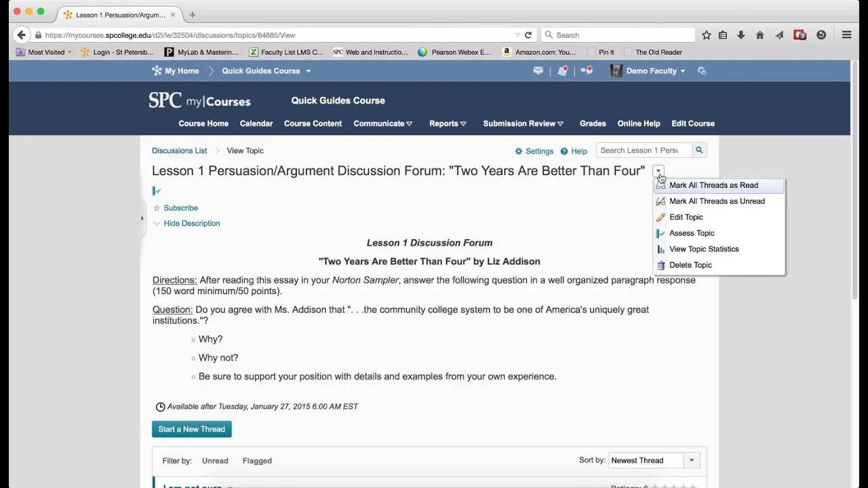Image resolution: width=868 pixels, height=488 pixels.
Task: Open the update alerts icon in navbar
Action: 563,70
